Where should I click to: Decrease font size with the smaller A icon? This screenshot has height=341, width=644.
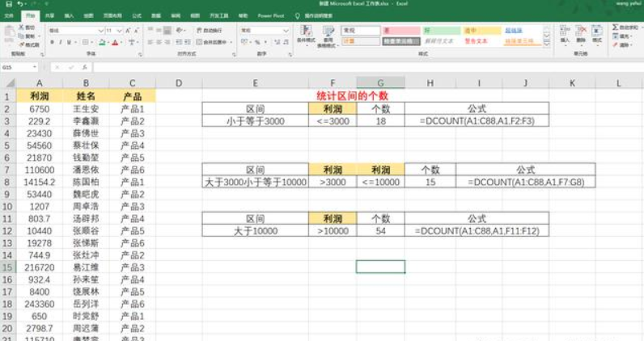(x=137, y=31)
